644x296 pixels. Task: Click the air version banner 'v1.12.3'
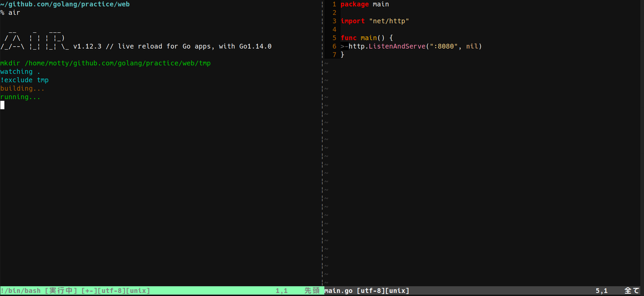(87, 46)
